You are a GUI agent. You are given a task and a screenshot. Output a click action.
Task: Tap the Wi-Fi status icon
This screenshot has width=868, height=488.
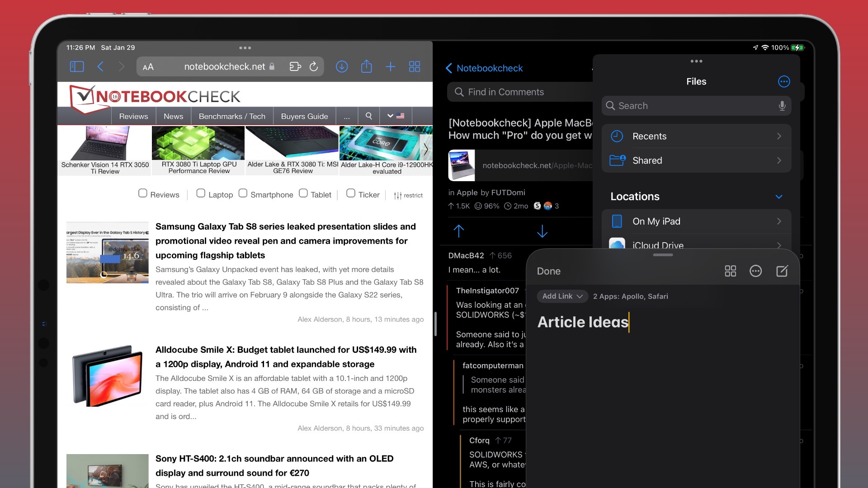[765, 47]
